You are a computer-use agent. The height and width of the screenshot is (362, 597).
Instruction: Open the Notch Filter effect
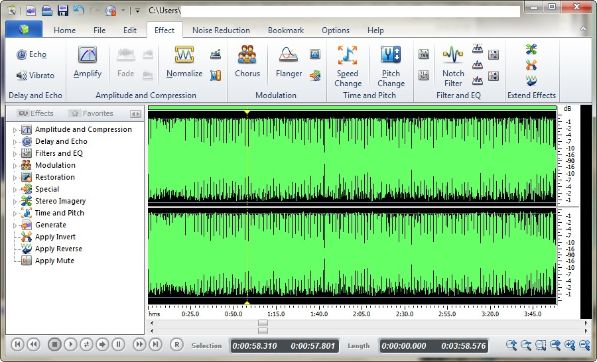(x=453, y=66)
